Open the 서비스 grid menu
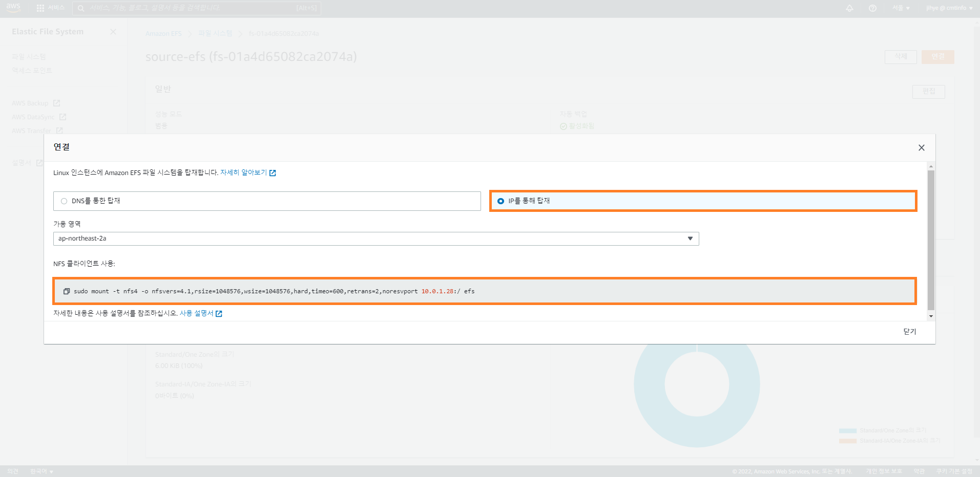The width and height of the screenshot is (980, 477). click(x=50, y=8)
